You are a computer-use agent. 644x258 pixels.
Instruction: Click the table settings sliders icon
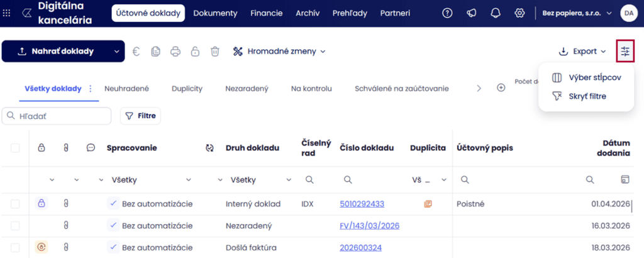click(625, 52)
